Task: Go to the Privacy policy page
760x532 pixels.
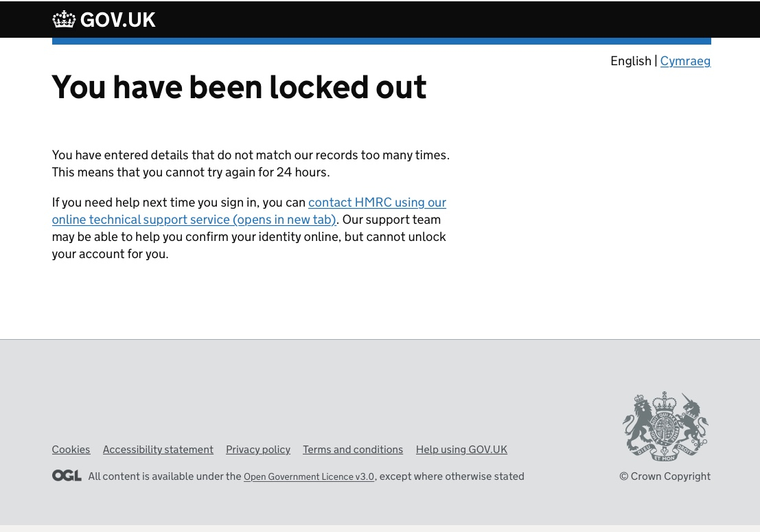Action: (257, 450)
